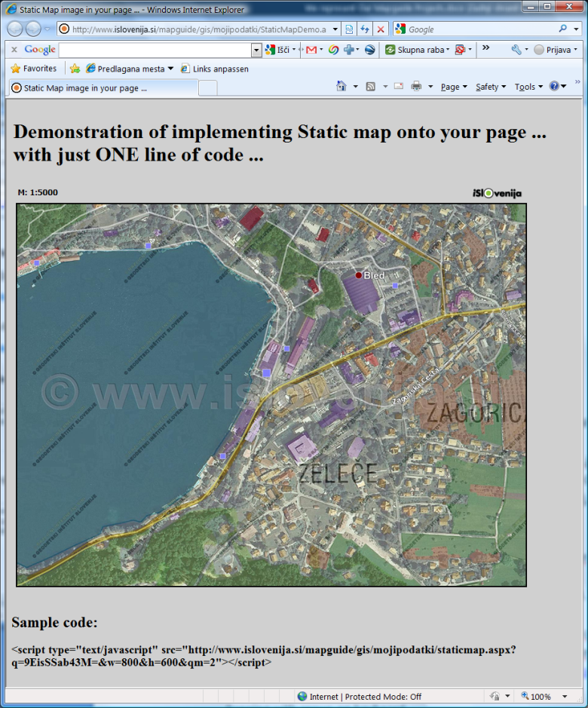
Task: Open the Page menu
Action: 454,87
